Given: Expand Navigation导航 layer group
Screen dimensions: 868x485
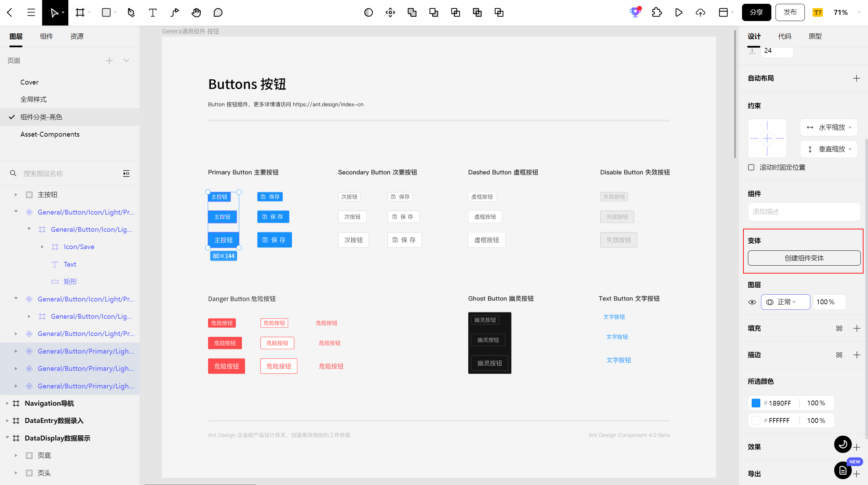Looking at the screenshot, I should pos(7,403).
